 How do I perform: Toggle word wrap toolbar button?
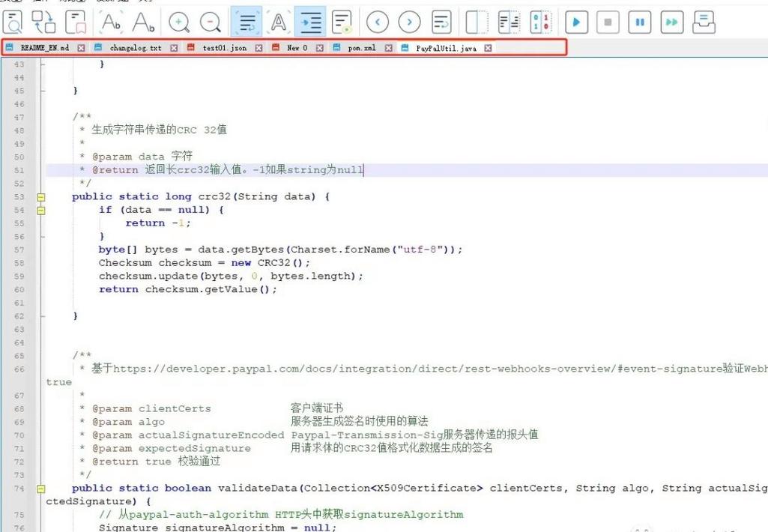pos(247,22)
